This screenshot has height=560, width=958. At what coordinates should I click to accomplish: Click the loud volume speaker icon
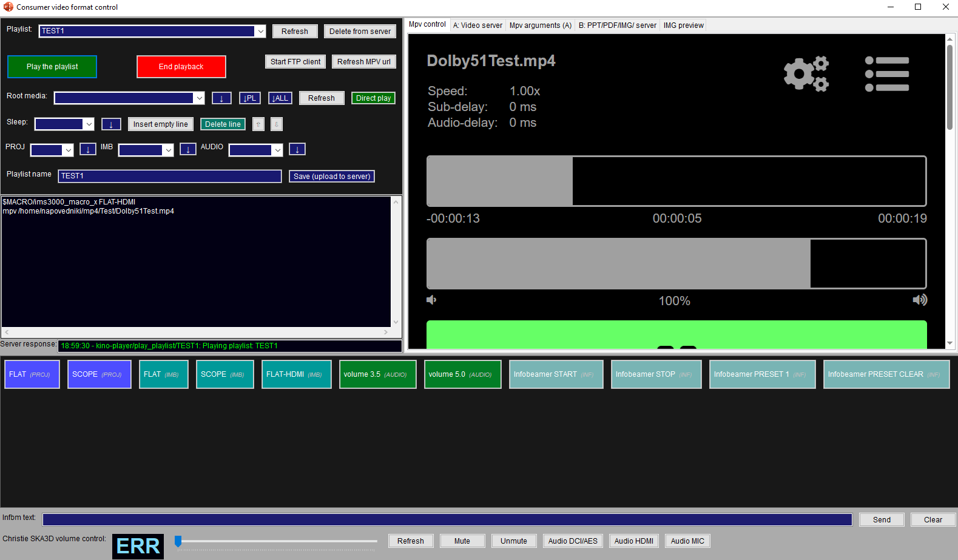(x=919, y=300)
